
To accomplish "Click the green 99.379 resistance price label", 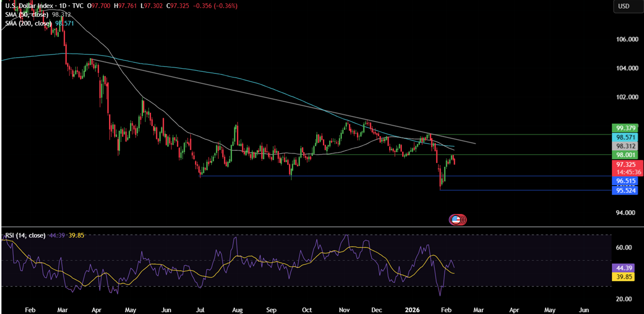I will pos(626,127).
